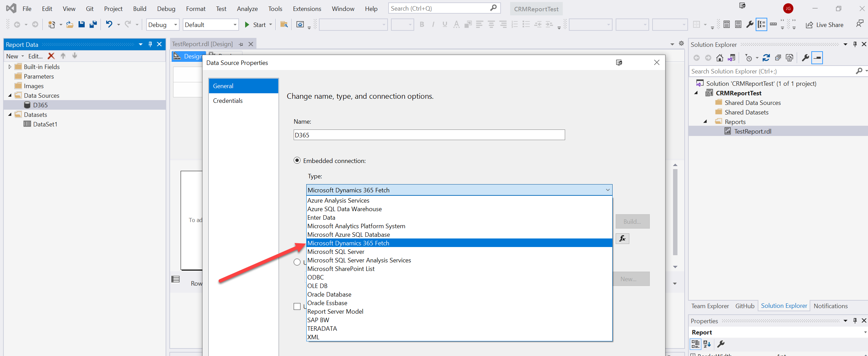
Task: Open the Debug configuration dropdown
Action: (176, 25)
